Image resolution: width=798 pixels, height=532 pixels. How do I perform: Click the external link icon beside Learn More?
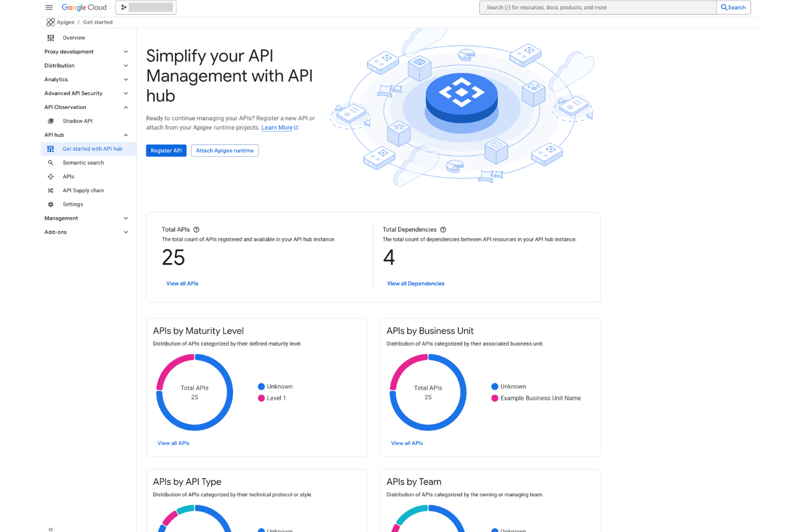click(x=296, y=128)
